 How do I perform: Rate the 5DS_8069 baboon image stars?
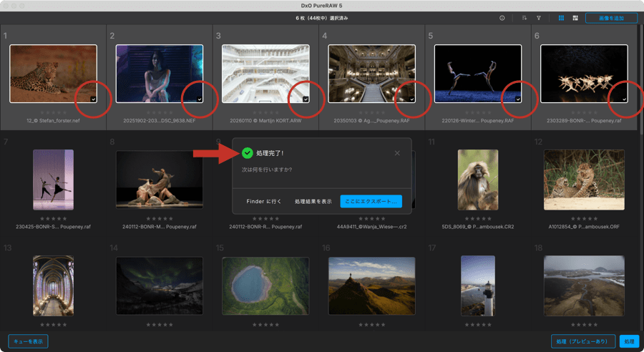point(478,218)
